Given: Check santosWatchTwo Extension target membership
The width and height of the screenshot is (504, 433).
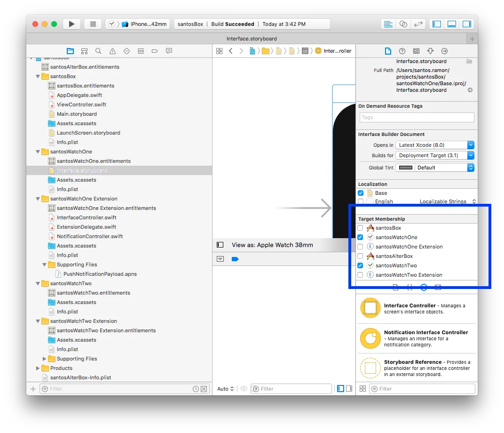Looking at the screenshot, I should 360,275.
